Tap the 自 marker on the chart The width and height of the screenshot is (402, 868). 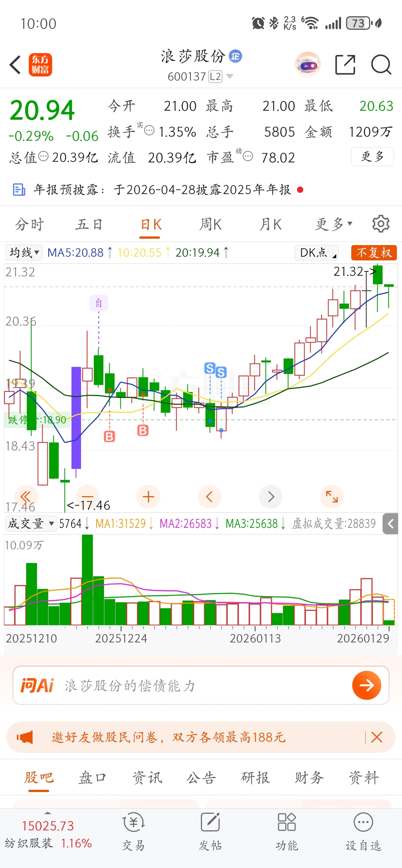pyautogui.click(x=99, y=303)
